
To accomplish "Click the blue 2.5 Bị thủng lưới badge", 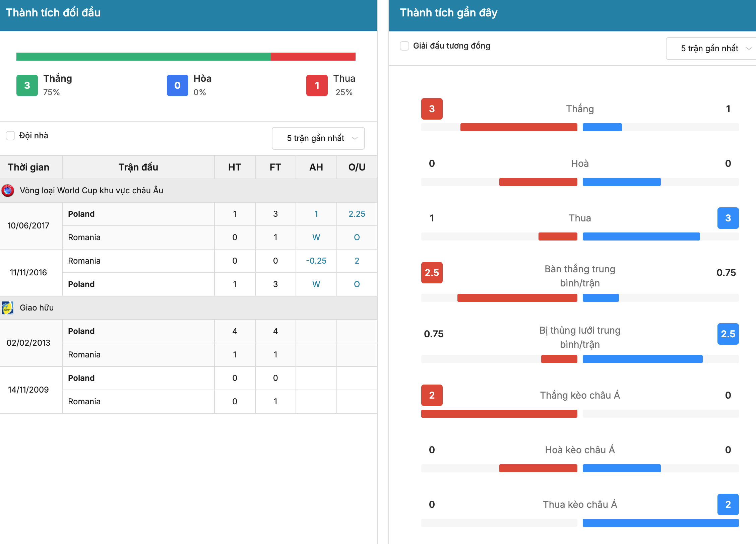I will [728, 334].
